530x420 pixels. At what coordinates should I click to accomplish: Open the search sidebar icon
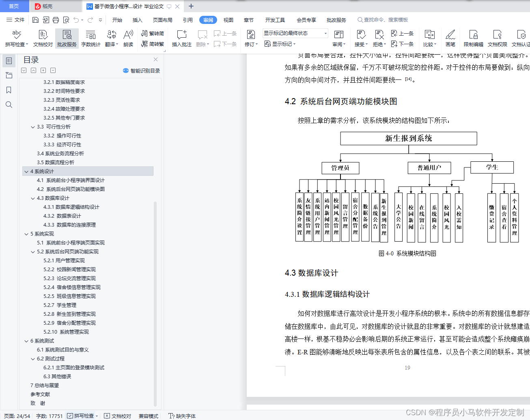coord(9,105)
